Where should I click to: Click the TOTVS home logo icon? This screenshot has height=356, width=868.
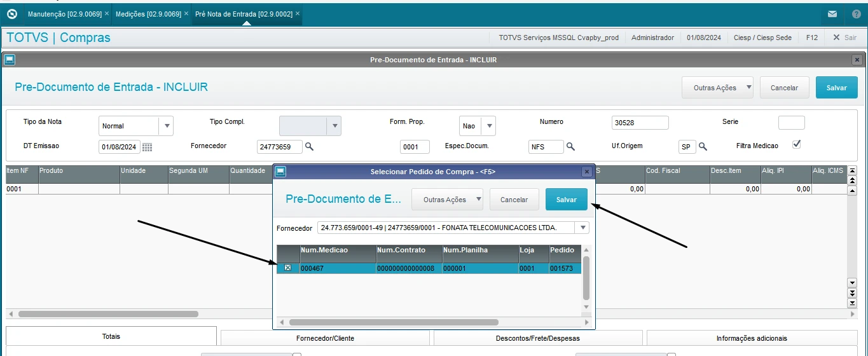point(11,13)
